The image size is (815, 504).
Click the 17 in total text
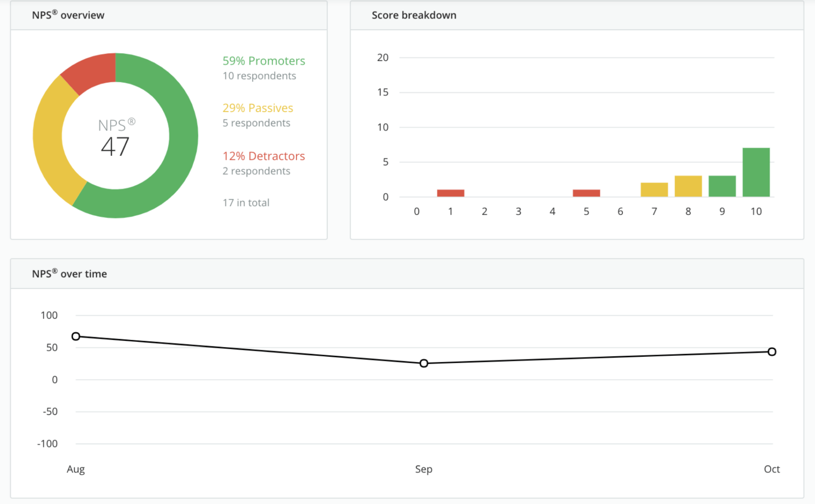pyautogui.click(x=246, y=202)
